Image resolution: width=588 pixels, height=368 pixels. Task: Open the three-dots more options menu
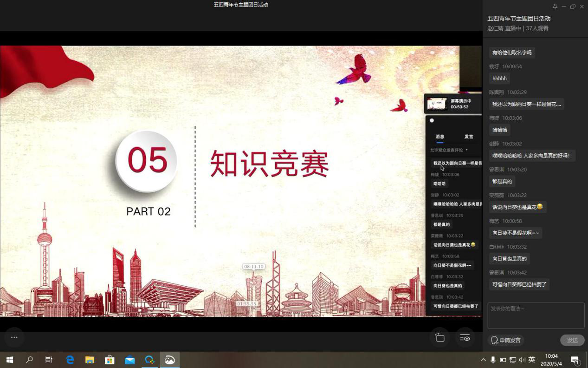tap(14, 337)
